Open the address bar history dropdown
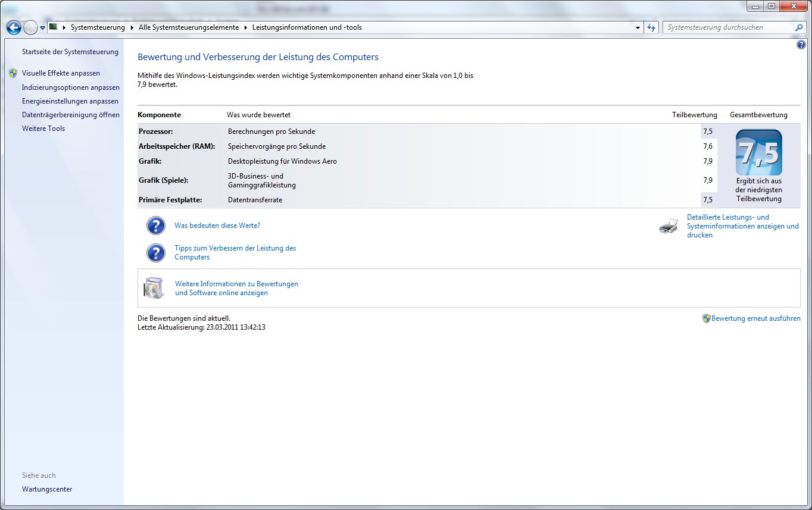Screen dimensions: 812x510 click(638, 27)
